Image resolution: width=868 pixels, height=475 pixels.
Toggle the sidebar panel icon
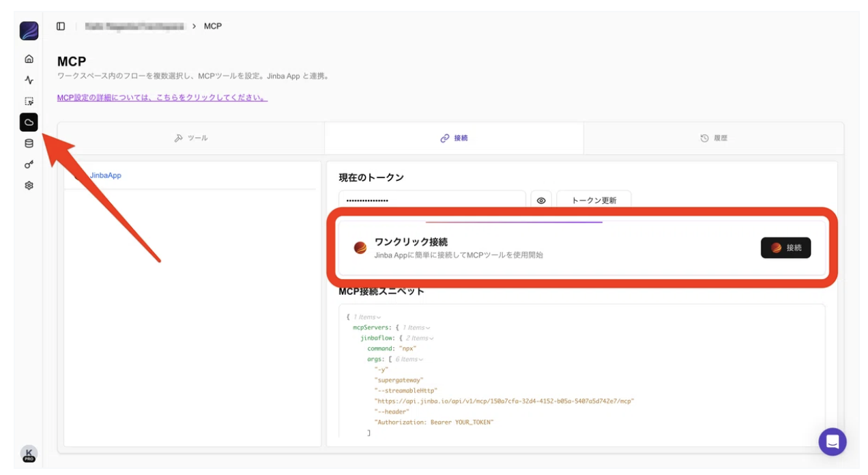pos(61,26)
